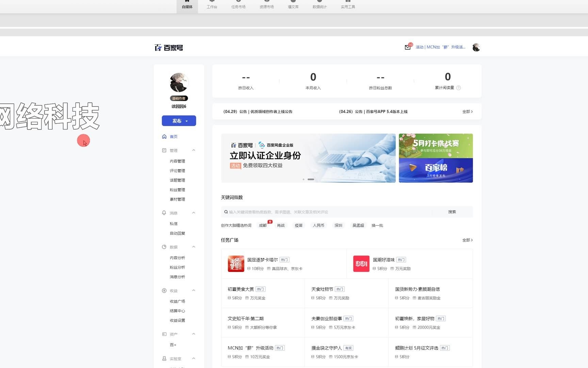Select the 肖战 hot keyword
Viewport: 588px width, 368px height.
(x=281, y=226)
